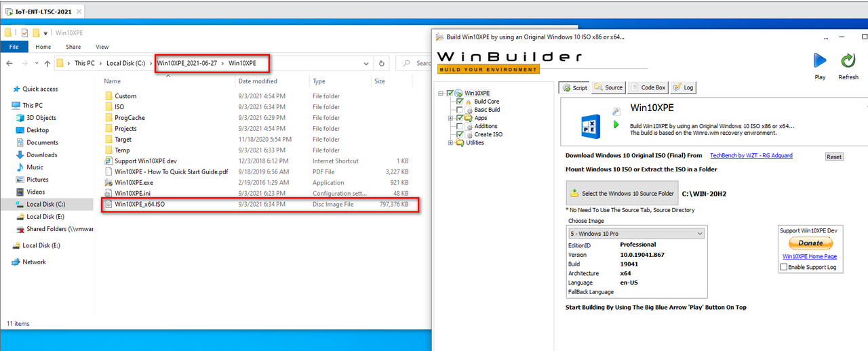Viewport: 868px width, 351px height.
Task: Click Downloads arrow icon in navigation pane
Action: (19, 154)
